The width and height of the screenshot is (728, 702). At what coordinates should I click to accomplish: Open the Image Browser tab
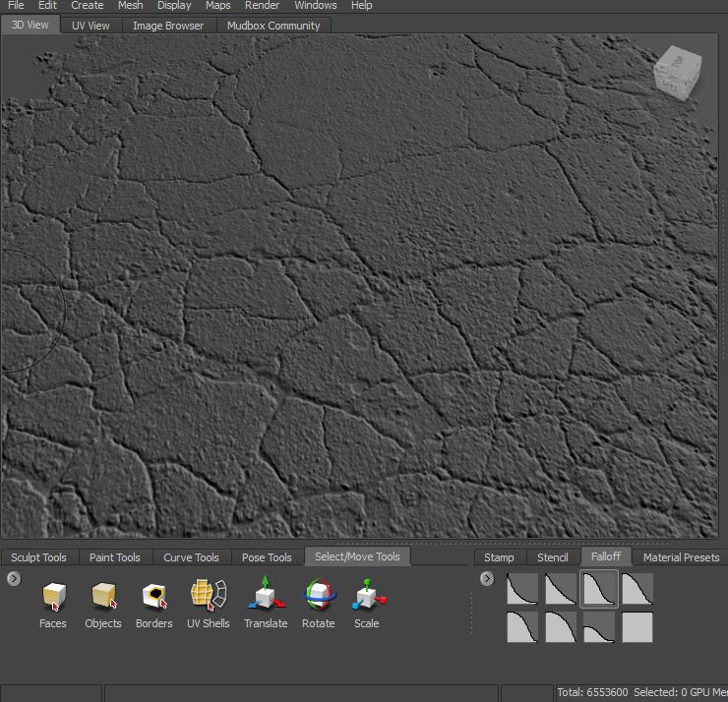[x=168, y=26]
